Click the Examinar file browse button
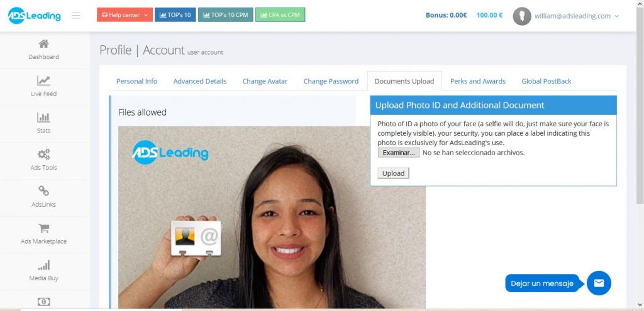644x311 pixels. [399, 153]
